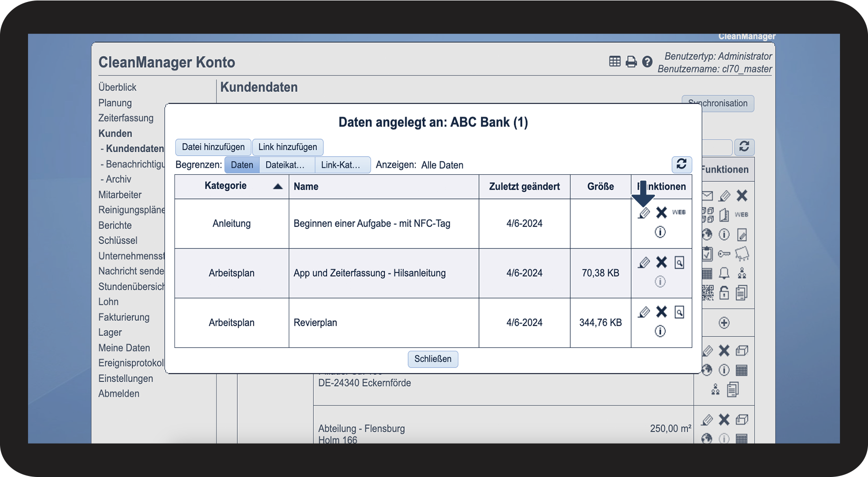Open Fakturierung in the sidebar menu
This screenshot has height=477, width=868.
pyautogui.click(x=124, y=317)
